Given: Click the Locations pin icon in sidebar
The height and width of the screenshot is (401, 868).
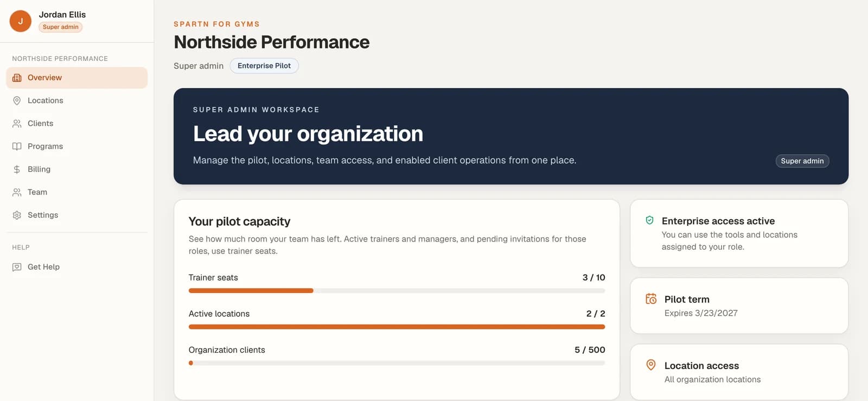Looking at the screenshot, I should click(17, 101).
